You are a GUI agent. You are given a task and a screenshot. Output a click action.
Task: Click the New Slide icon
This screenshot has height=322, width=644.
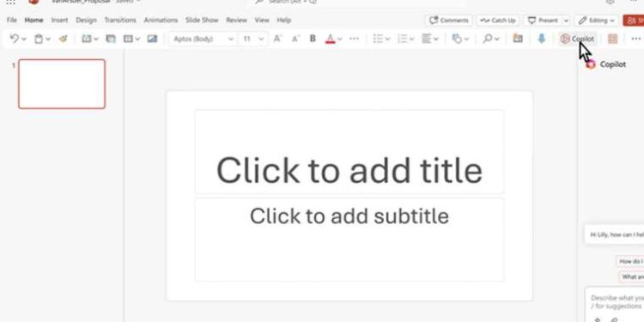click(x=86, y=39)
